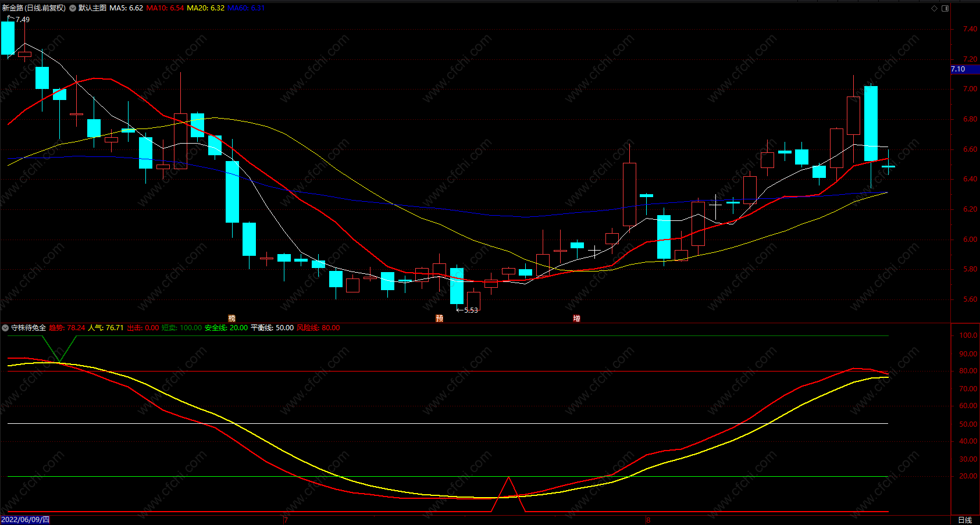
Task: Click the month 8 marker on time axis
Action: (648, 520)
